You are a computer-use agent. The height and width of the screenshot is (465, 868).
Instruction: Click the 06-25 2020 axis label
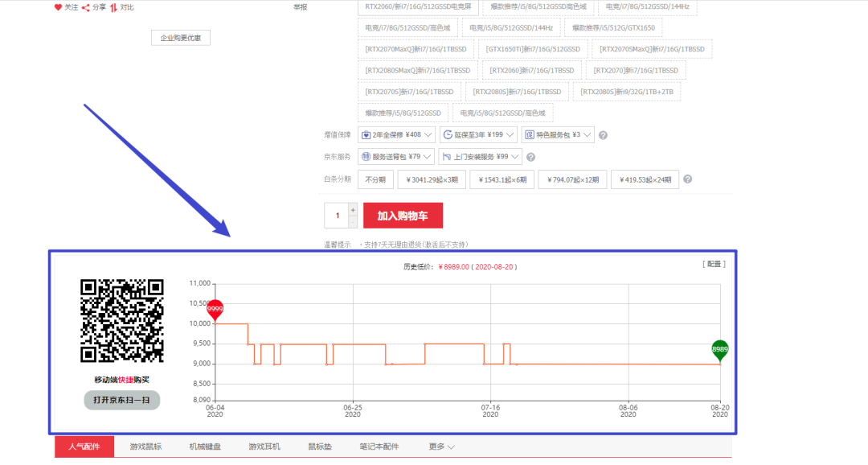point(353,410)
